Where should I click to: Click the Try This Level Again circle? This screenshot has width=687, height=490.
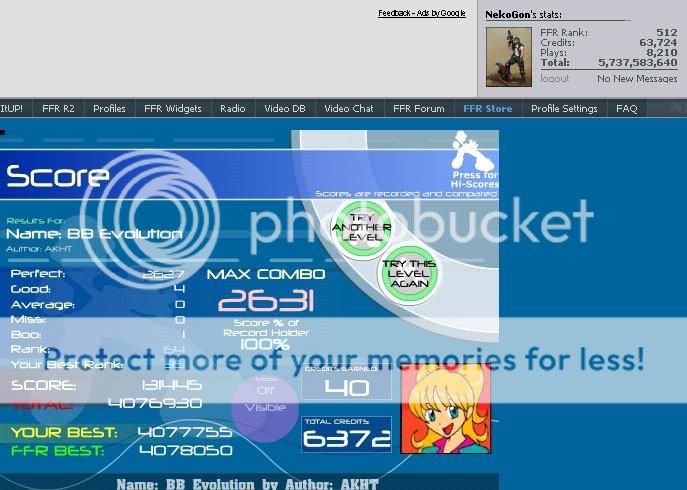tap(408, 271)
